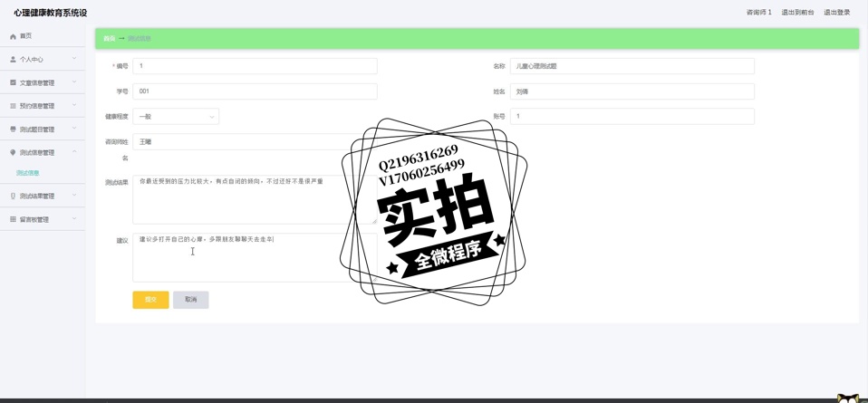Click the home icon beside 首页

tap(13, 36)
